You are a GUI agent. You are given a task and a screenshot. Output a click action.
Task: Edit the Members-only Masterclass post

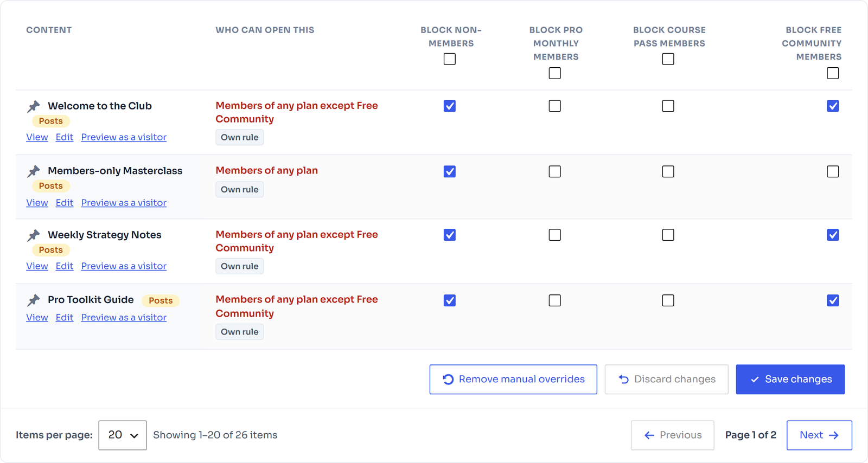coord(65,203)
